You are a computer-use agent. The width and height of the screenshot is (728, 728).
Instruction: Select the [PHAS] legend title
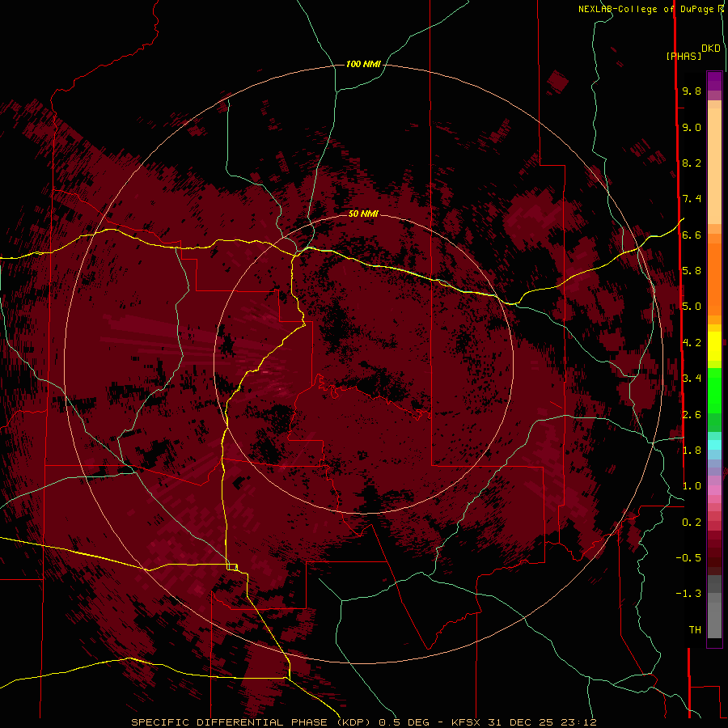click(684, 57)
